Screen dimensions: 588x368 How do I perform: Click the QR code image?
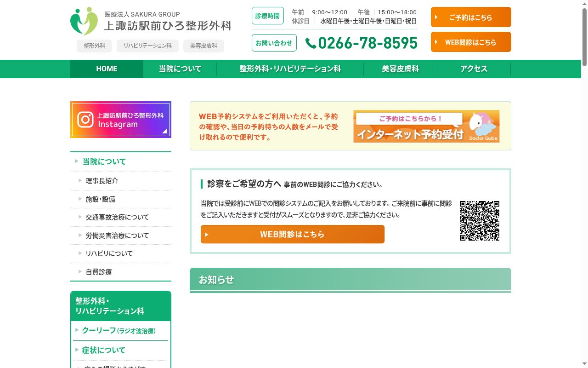479,220
